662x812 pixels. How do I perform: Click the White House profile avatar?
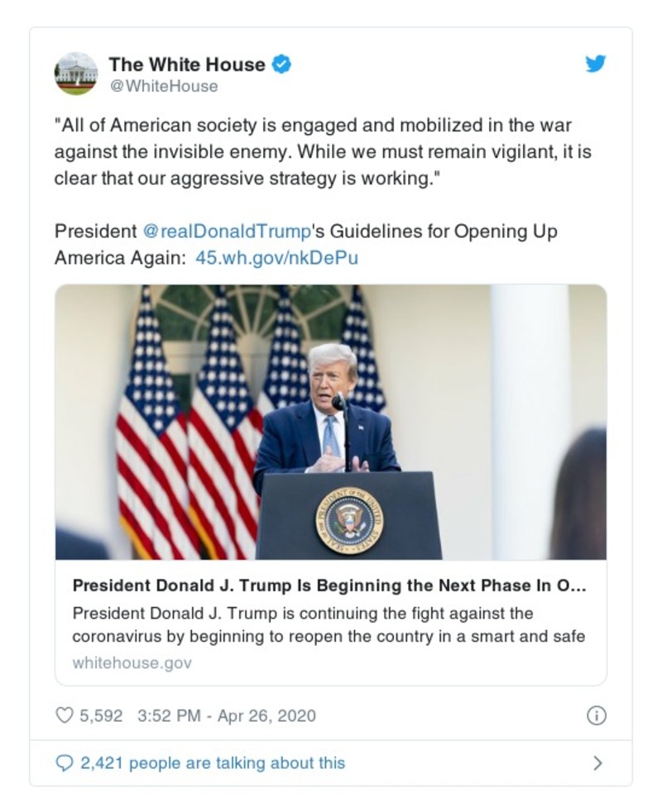[76, 73]
